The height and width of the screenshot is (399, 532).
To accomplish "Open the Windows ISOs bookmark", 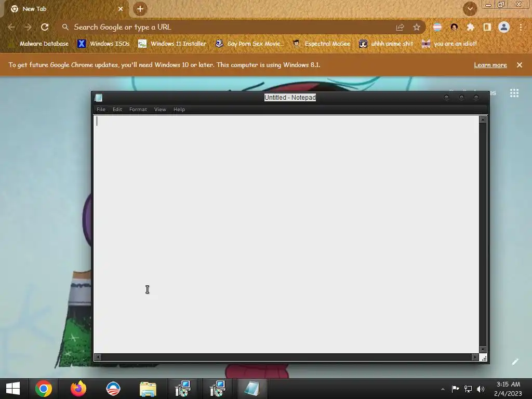I will (103, 44).
